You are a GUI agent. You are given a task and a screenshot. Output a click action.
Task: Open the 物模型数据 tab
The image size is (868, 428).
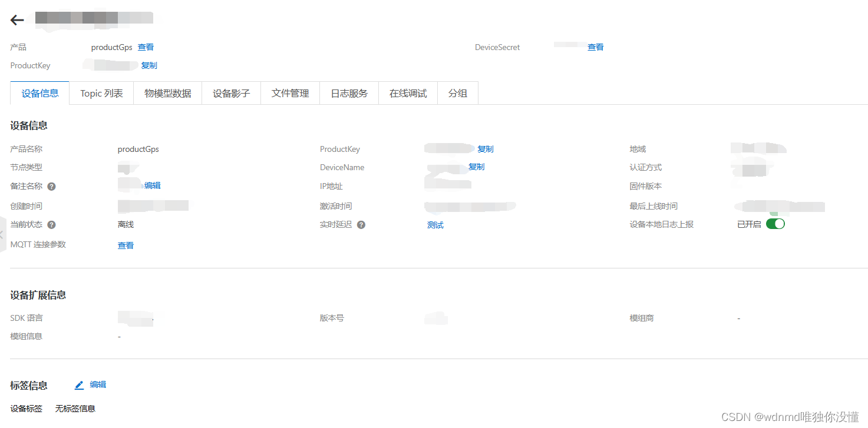click(167, 92)
